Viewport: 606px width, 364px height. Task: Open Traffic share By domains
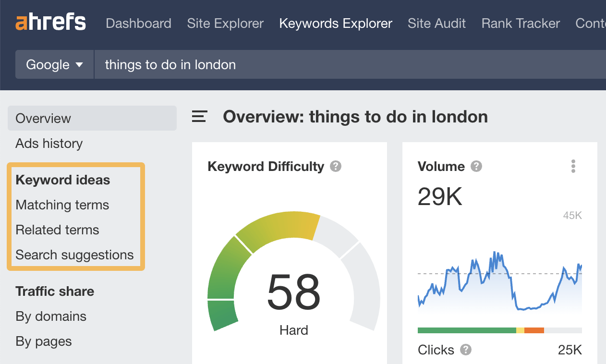click(51, 316)
